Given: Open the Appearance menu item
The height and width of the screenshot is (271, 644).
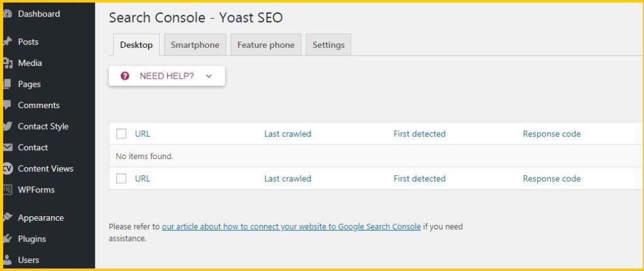Looking at the screenshot, I should [41, 218].
